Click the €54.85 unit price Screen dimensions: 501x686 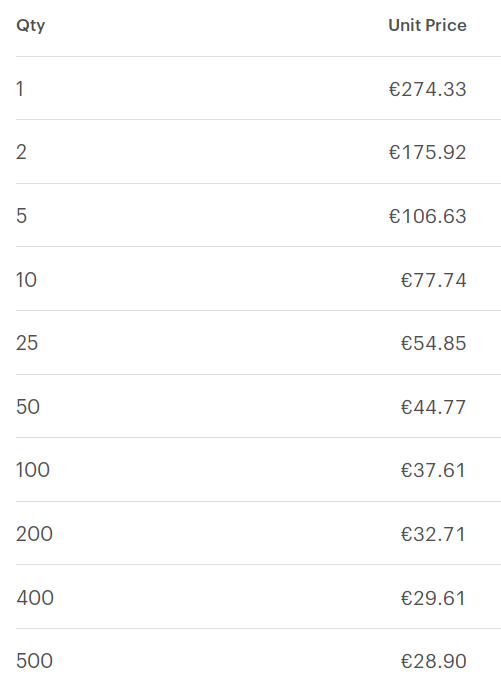(434, 343)
